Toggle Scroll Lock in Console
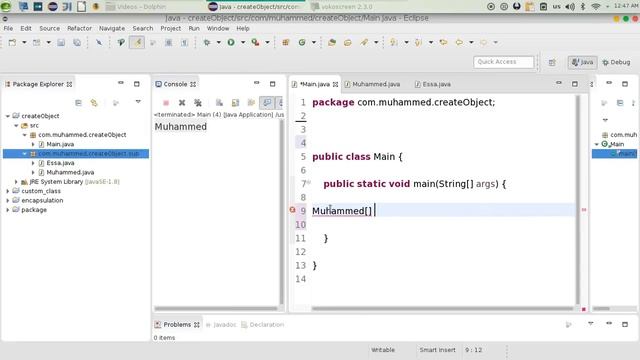This screenshot has width=640, height=360. pyautogui.click(x=236, y=103)
